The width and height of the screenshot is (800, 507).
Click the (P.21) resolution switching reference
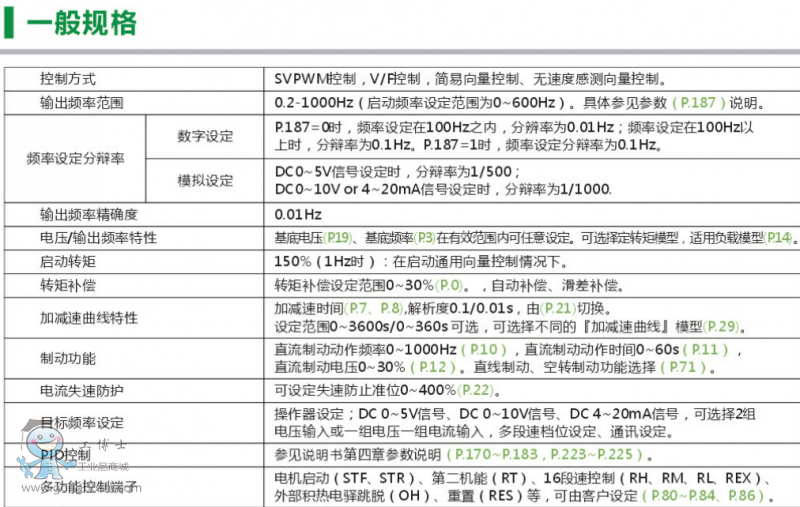561,309
